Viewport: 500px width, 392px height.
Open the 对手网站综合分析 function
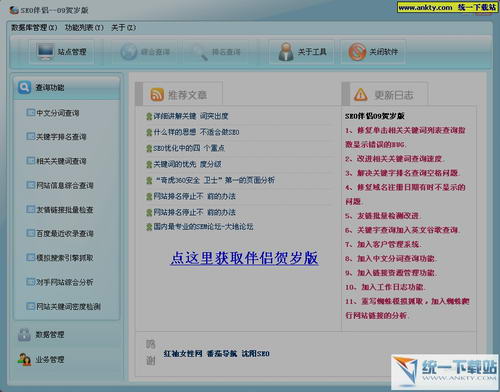click(65, 282)
